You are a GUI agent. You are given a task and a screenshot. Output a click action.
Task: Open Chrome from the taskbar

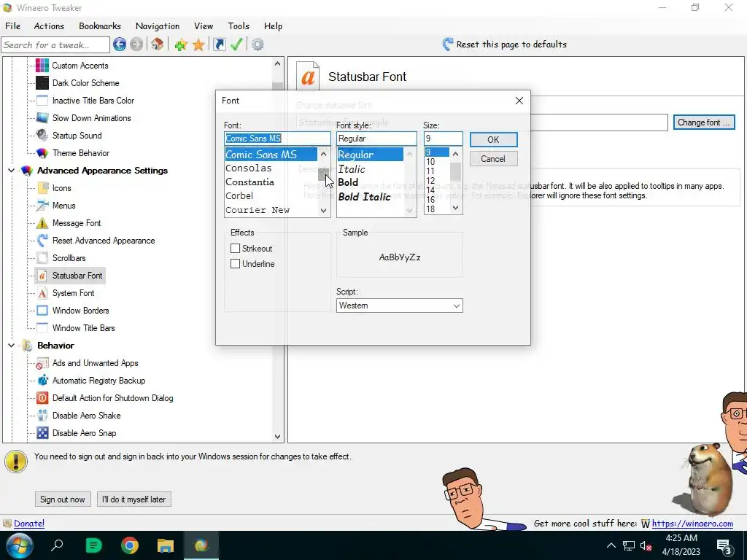(130, 545)
